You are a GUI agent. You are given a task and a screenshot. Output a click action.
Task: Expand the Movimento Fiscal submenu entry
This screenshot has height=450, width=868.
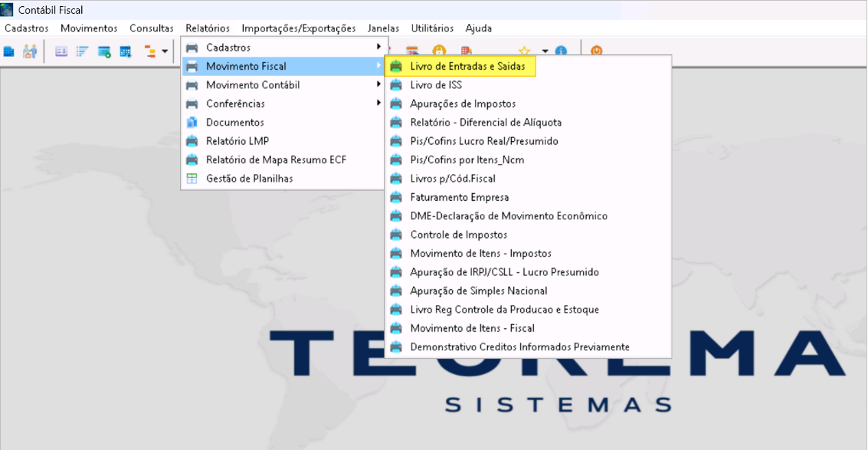(283, 67)
